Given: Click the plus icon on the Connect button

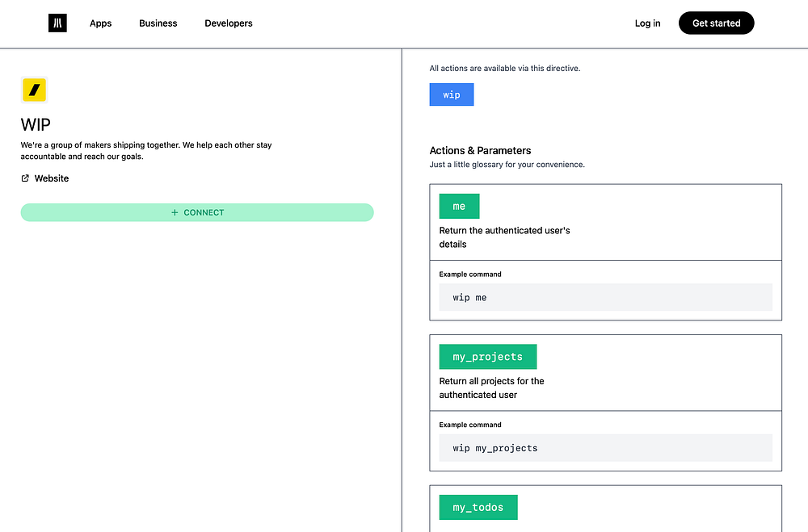Looking at the screenshot, I should point(175,212).
